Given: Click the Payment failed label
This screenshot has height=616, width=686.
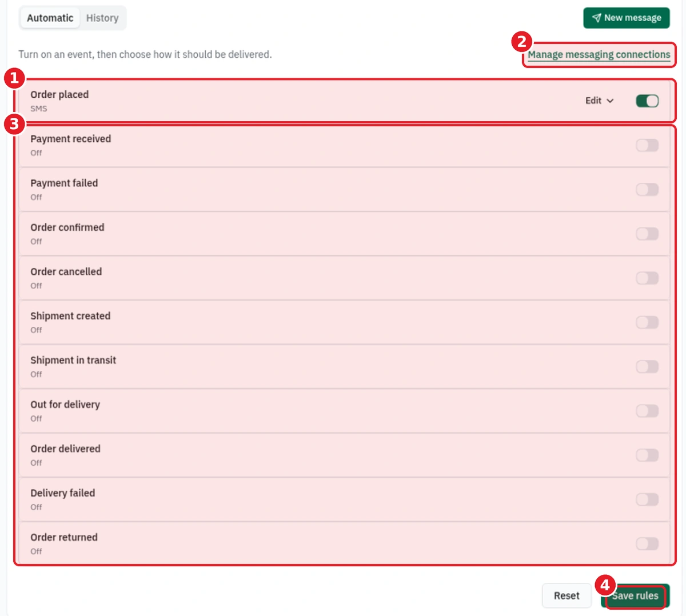Looking at the screenshot, I should click(64, 183).
